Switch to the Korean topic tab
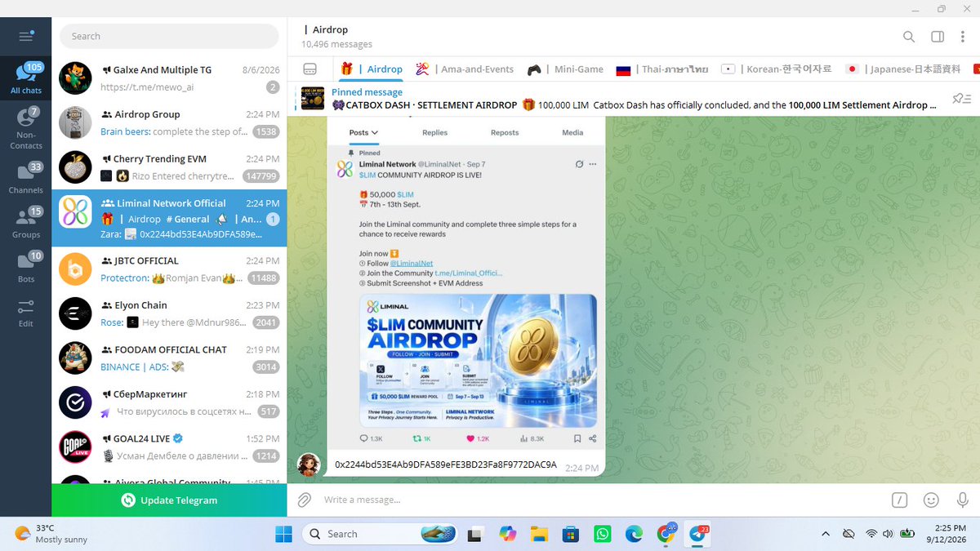 [x=777, y=69]
